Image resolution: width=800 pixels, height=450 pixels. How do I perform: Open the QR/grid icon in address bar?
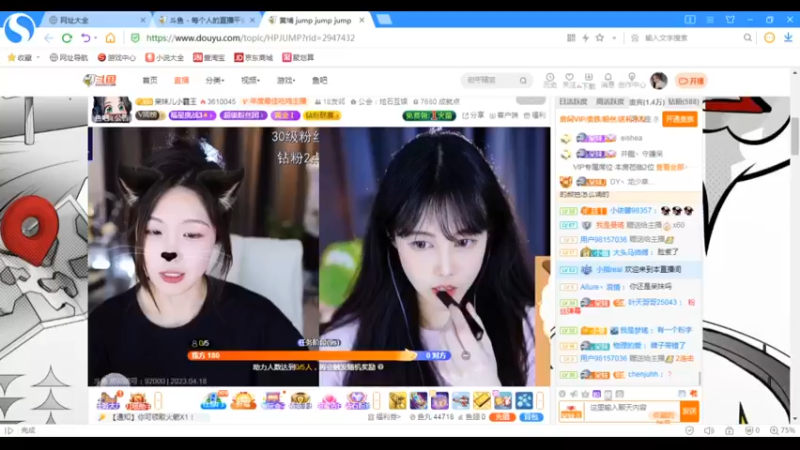click(x=571, y=38)
